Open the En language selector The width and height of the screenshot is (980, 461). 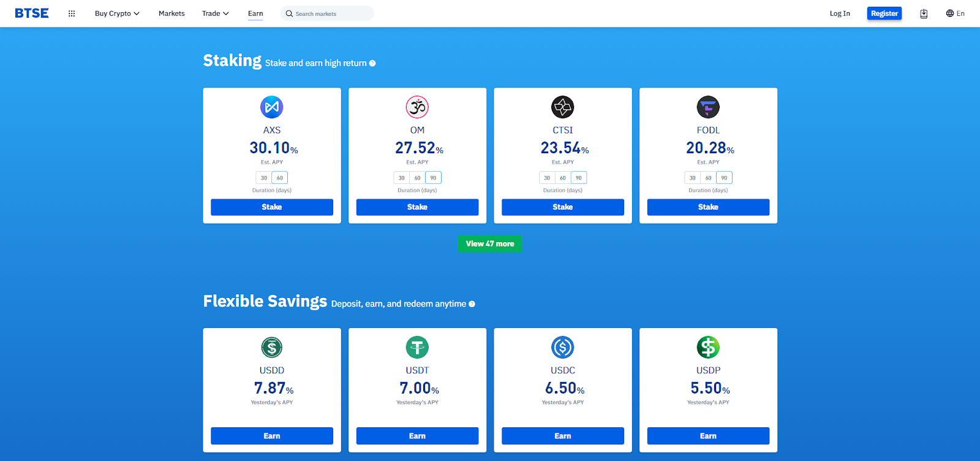[x=956, y=13]
